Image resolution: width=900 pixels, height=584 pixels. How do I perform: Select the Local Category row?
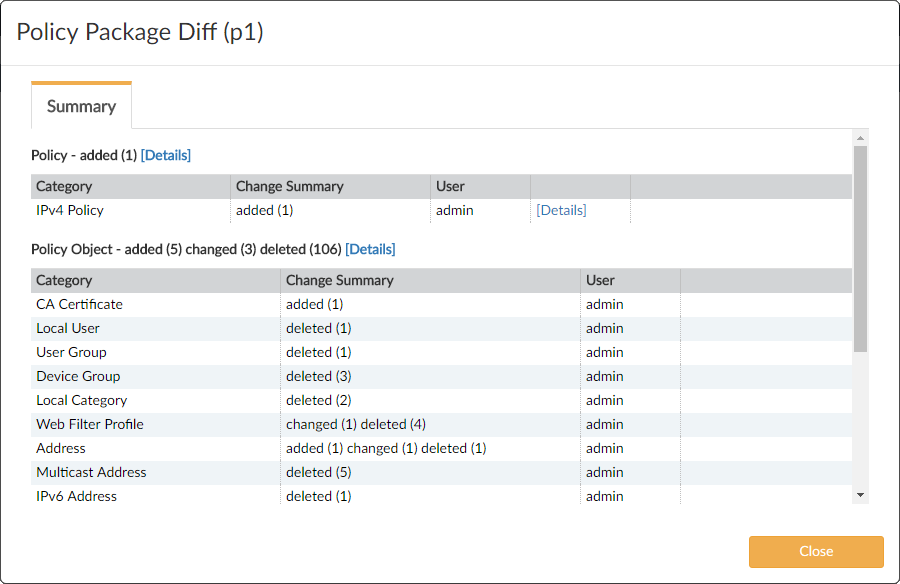click(x=81, y=400)
